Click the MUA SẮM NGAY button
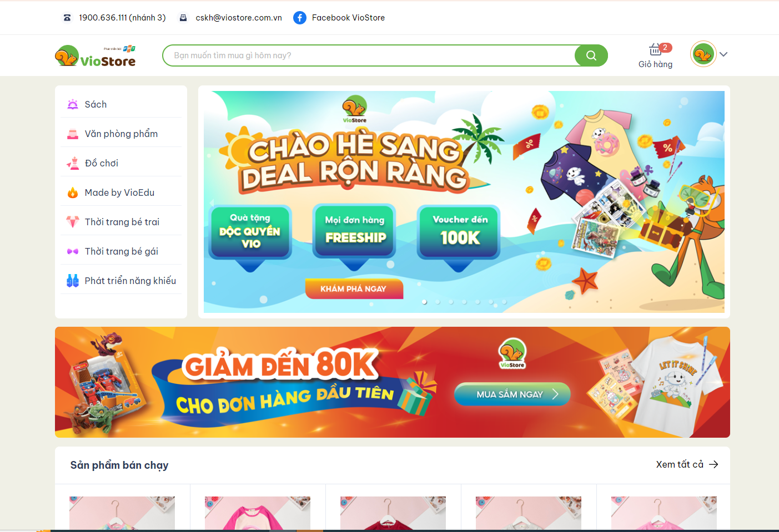This screenshot has height=532, width=779. (512, 394)
